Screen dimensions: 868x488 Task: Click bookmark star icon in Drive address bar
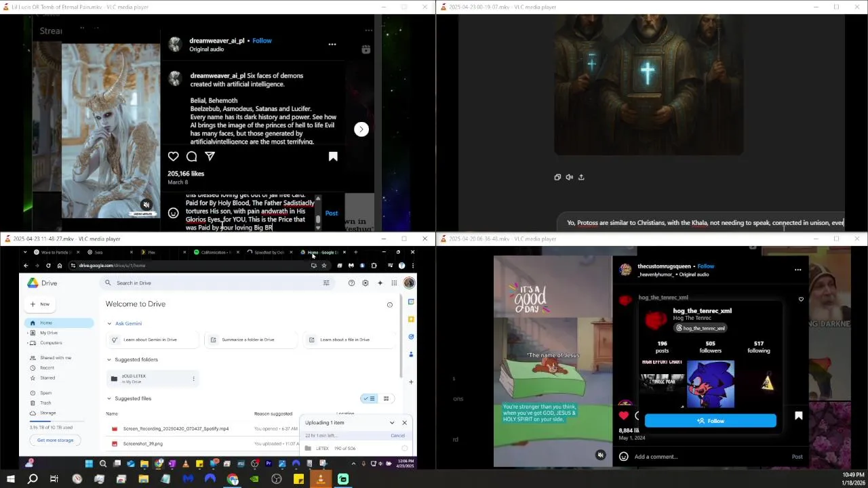(x=324, y=266)
